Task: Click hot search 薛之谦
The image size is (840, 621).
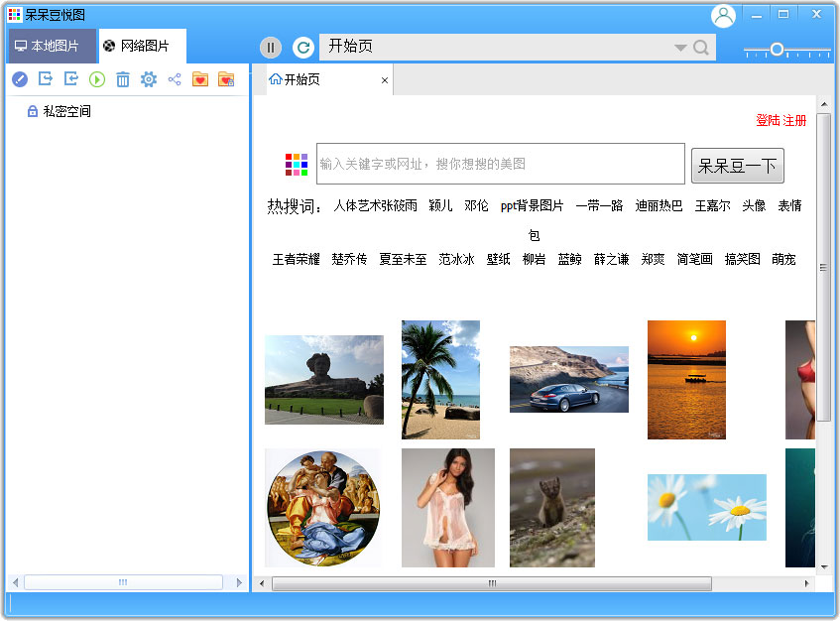Action: 612,259
